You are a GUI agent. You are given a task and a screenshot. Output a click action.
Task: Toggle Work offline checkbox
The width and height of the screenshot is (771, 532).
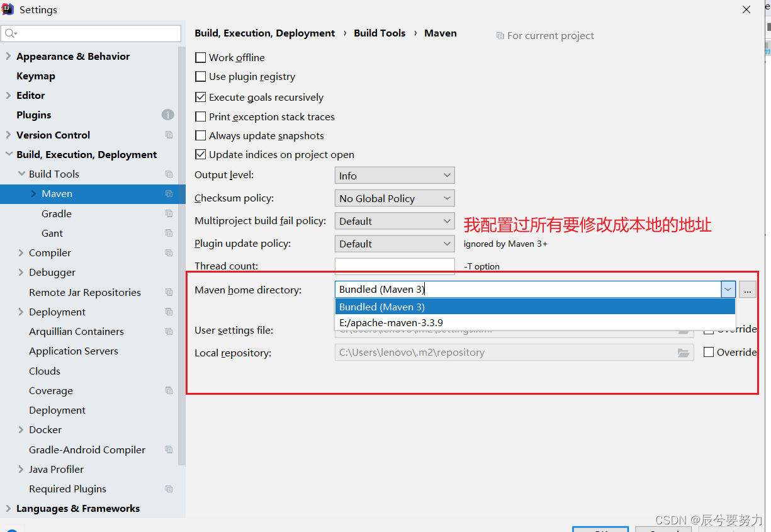tap(201, 57)
